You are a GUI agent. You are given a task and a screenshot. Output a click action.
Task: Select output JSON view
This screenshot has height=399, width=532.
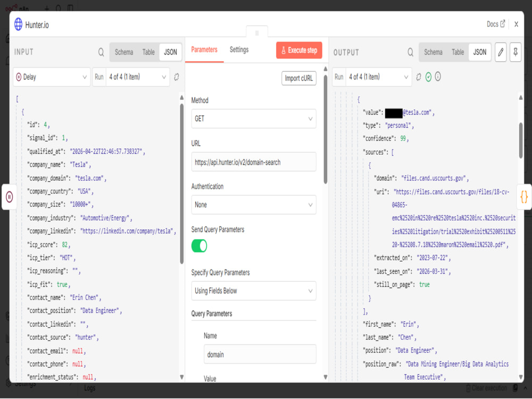(480, 52)
